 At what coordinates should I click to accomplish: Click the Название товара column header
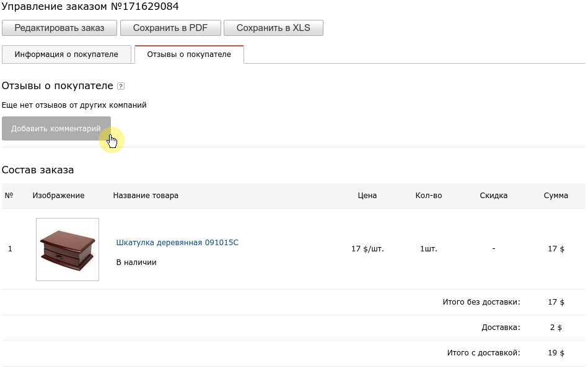pos(146,196)
